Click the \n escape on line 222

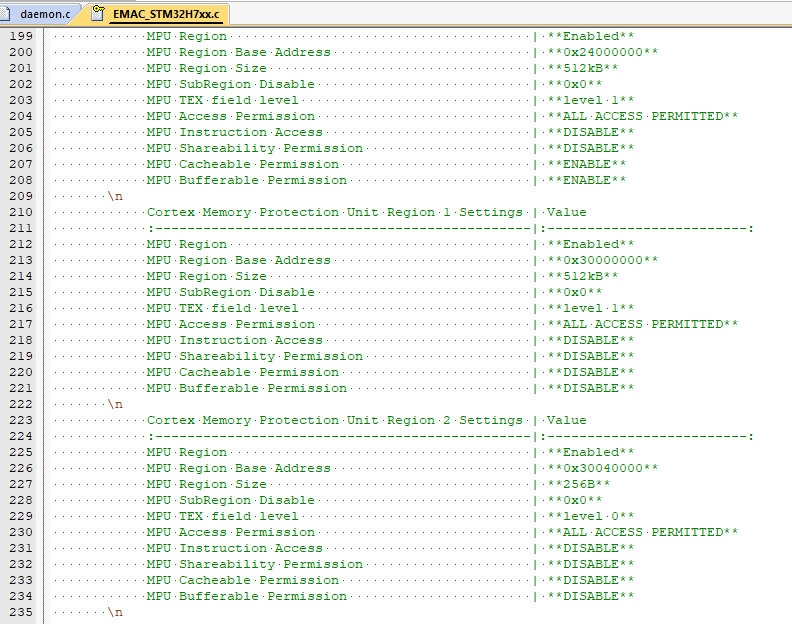tap(115, 404)
